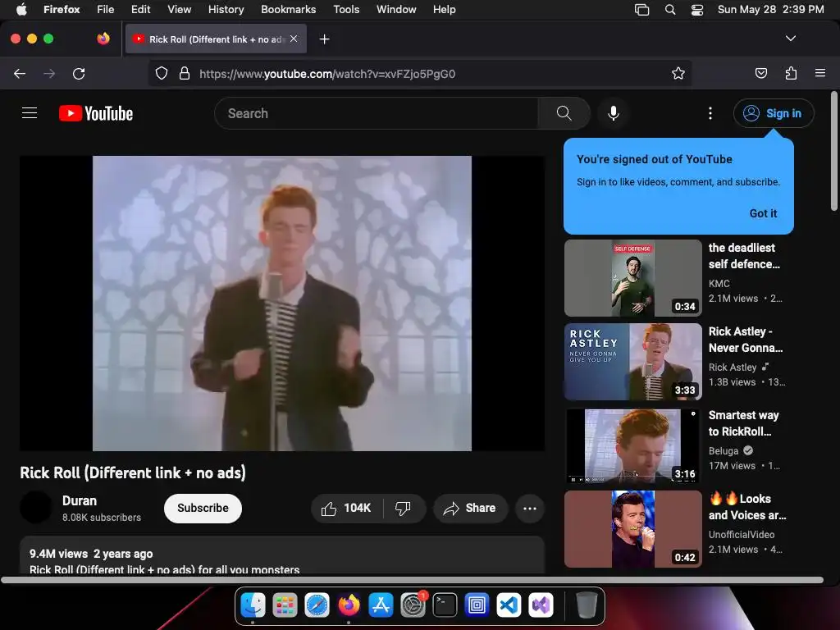Open Trash from the dock
This screenshot has width=840, height=630.
coord(586,605)
